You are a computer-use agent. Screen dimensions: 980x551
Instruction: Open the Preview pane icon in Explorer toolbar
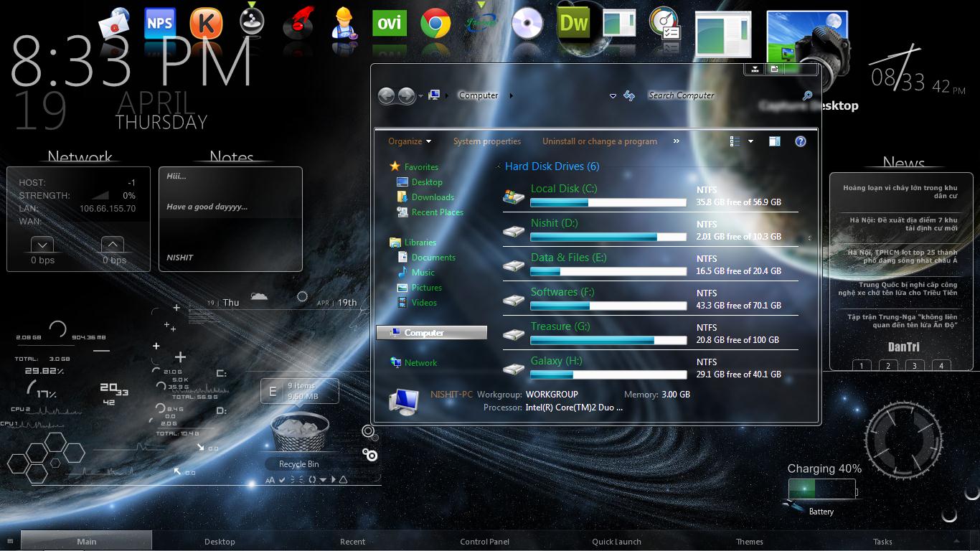pyautogui.click(x=774, y=141)
